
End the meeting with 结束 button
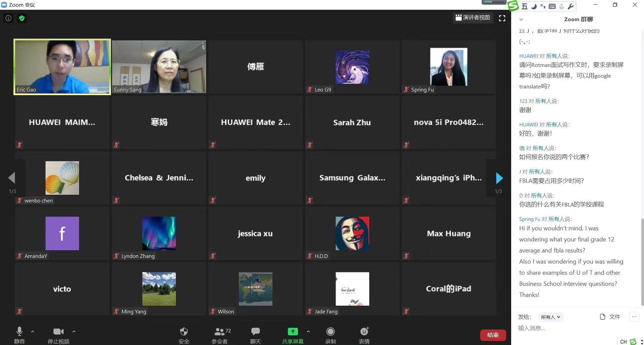(x=493, y=335)
